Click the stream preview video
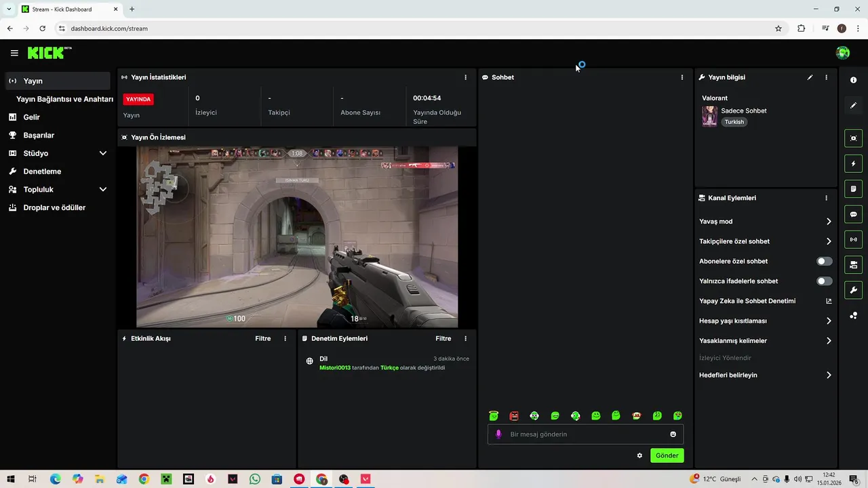Image resolution: width=868 pixels, height=488 pixels. (297, 237)
